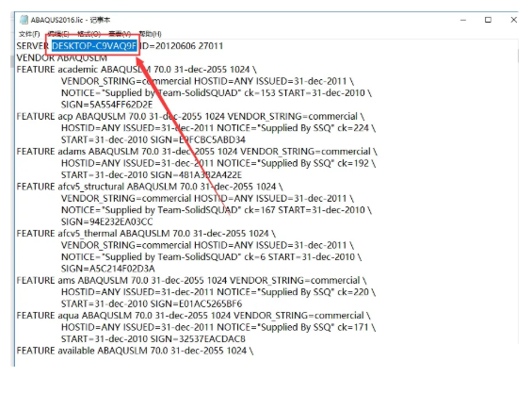532x393 pixels.
Task: Maximize the Notepad window
Action: tap(488, 20)
